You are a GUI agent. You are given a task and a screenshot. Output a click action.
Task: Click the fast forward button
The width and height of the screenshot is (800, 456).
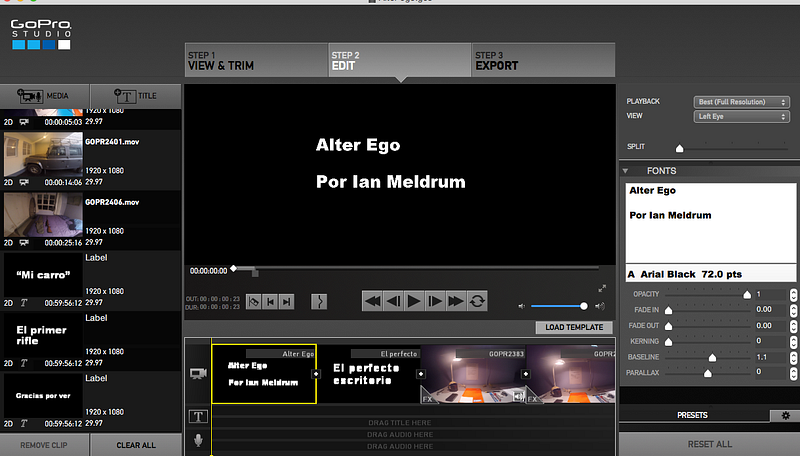tap(456, 301)
